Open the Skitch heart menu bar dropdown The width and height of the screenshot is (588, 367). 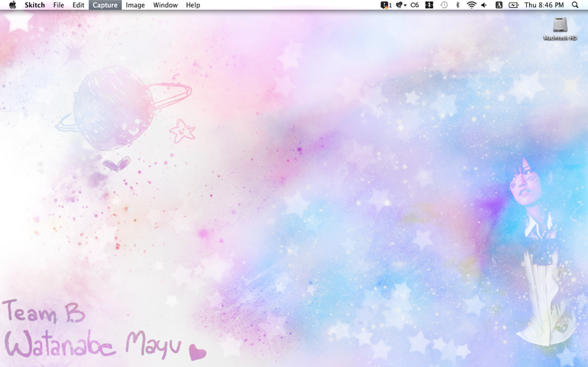[x=401, y=5]
